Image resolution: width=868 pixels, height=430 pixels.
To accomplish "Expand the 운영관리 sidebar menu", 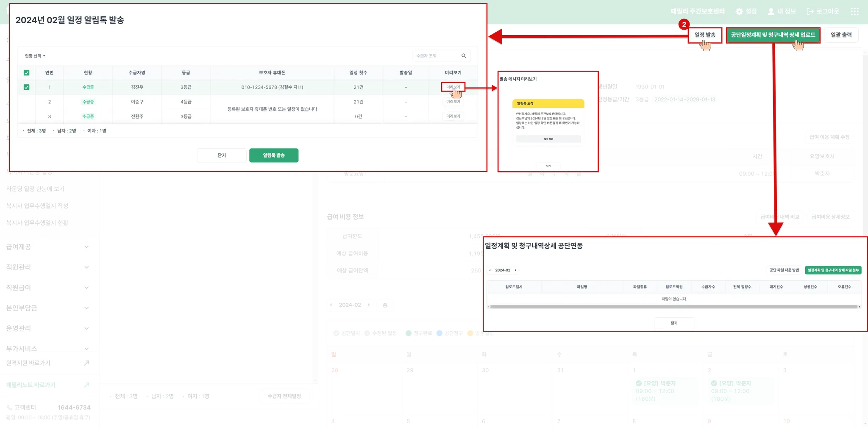I will pos(48,328).
